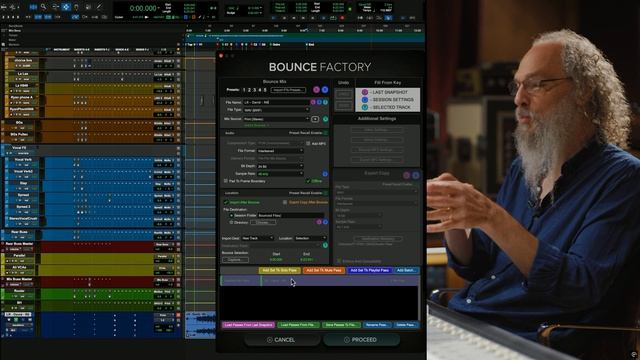Click into the File Name input field
The height and width of the screenshot is (360, 640).
click(276, 102)
